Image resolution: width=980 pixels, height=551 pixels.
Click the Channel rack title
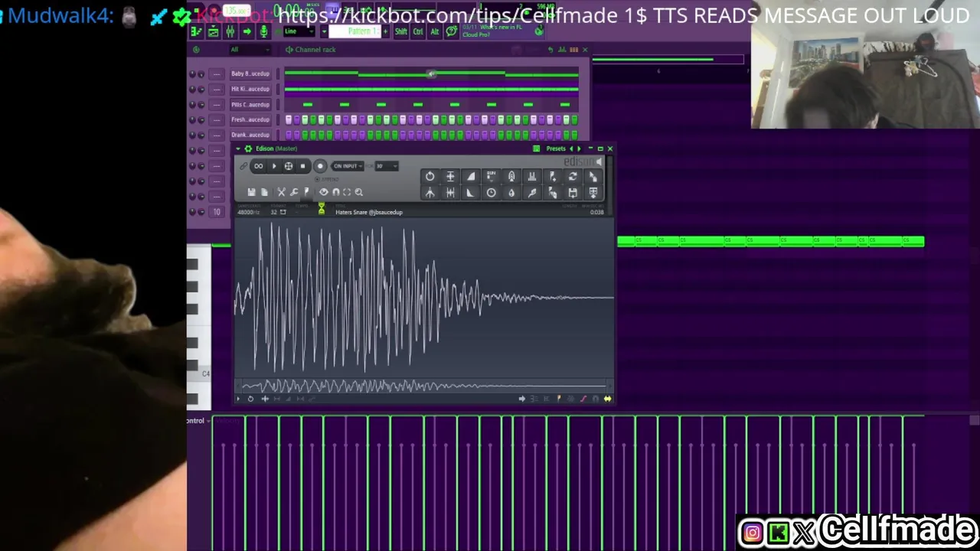coord(315,50)
